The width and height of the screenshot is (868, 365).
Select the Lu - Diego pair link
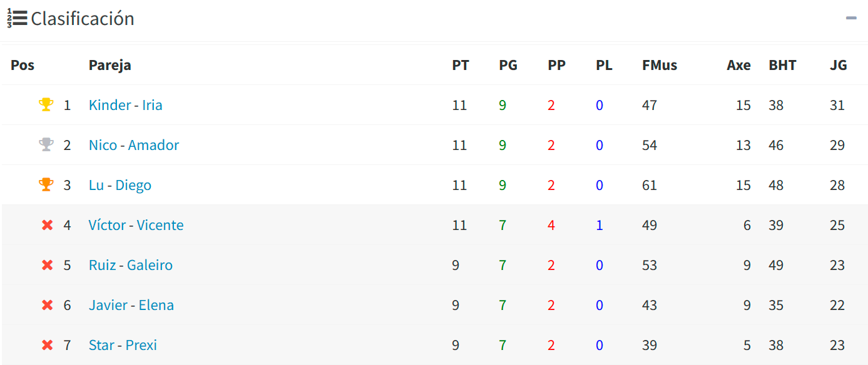[120, 184]
